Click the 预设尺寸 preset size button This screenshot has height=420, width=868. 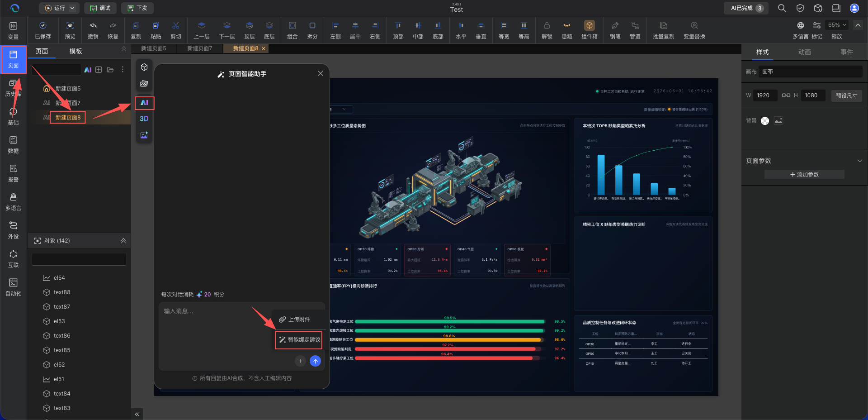pos(847,95)
